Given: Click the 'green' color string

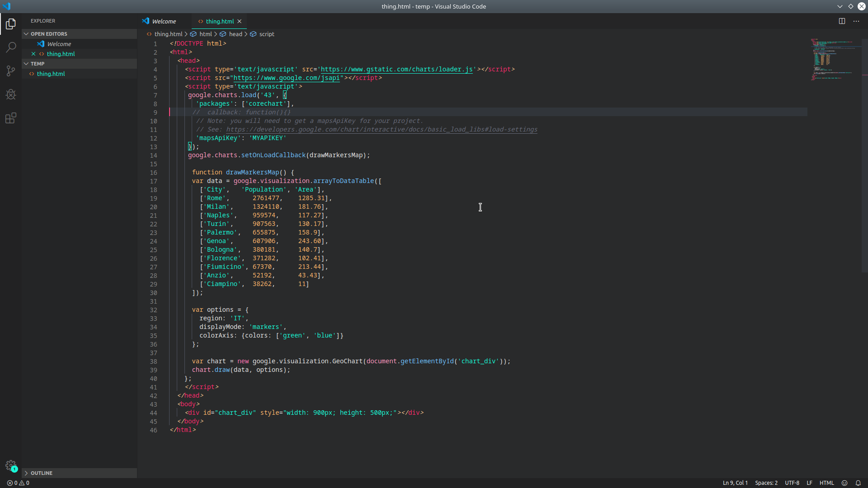Looking at the screenshot, I should [292, 335].
